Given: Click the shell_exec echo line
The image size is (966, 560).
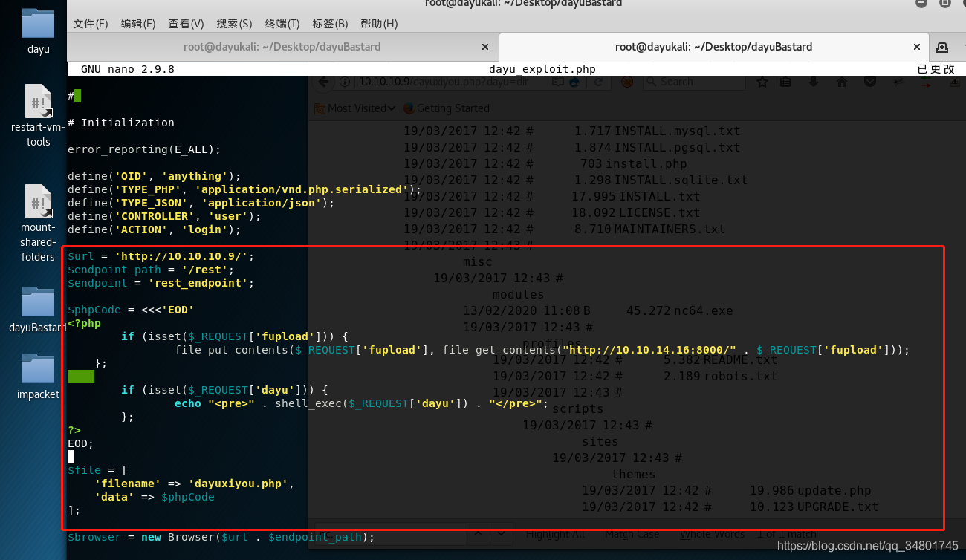Looking at the screenshot, I should point(361,403).
